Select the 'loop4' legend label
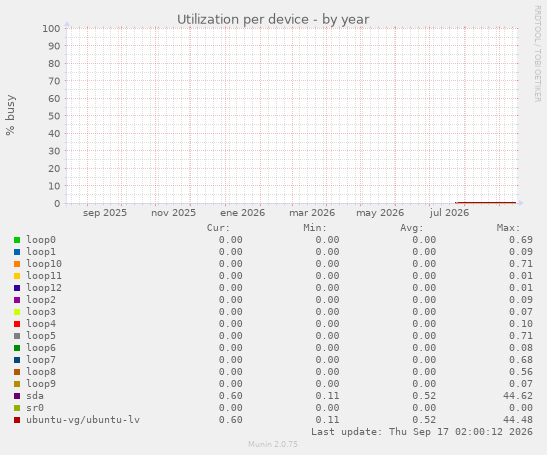This screenshot has height=455, width=547. coord(41,324)
